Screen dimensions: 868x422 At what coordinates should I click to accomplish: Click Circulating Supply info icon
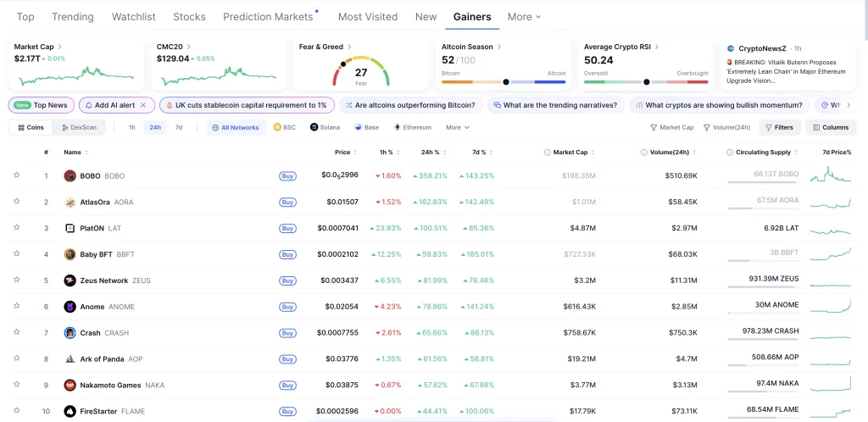pos(730,152)
